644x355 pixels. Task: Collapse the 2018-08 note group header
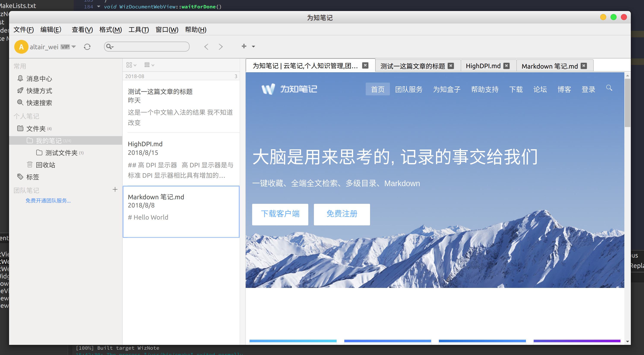pos(181,76)
